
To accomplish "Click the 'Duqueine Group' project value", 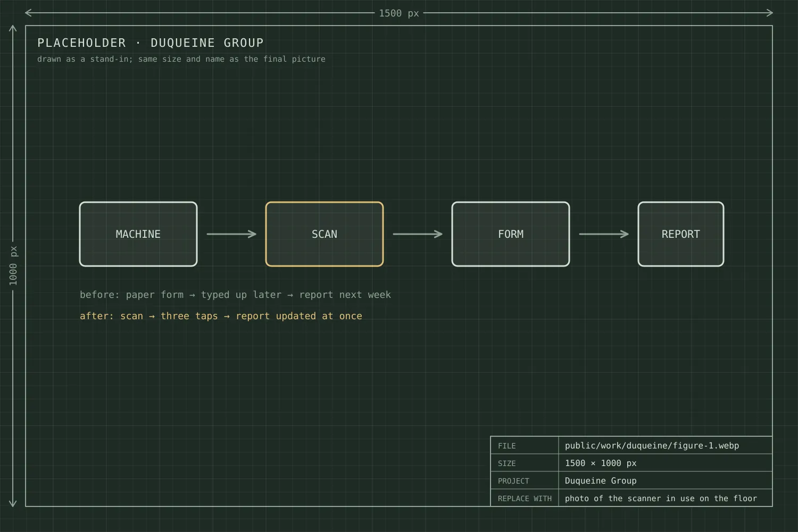I will (x=601, y=481).
